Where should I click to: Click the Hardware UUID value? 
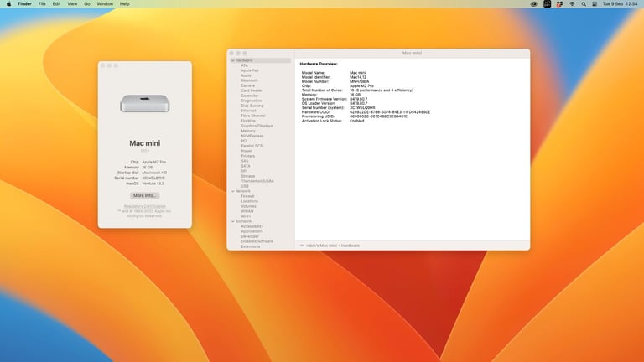click(390, 112)
